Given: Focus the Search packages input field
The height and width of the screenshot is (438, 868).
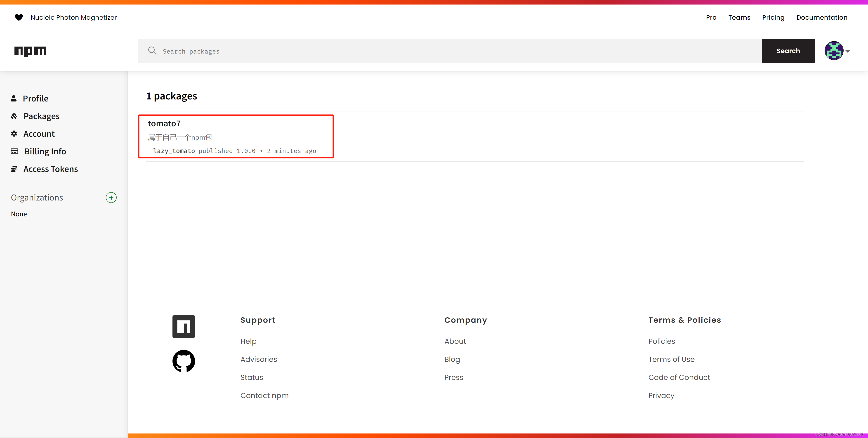Looking at the screenshot, I should pos(450,51).
